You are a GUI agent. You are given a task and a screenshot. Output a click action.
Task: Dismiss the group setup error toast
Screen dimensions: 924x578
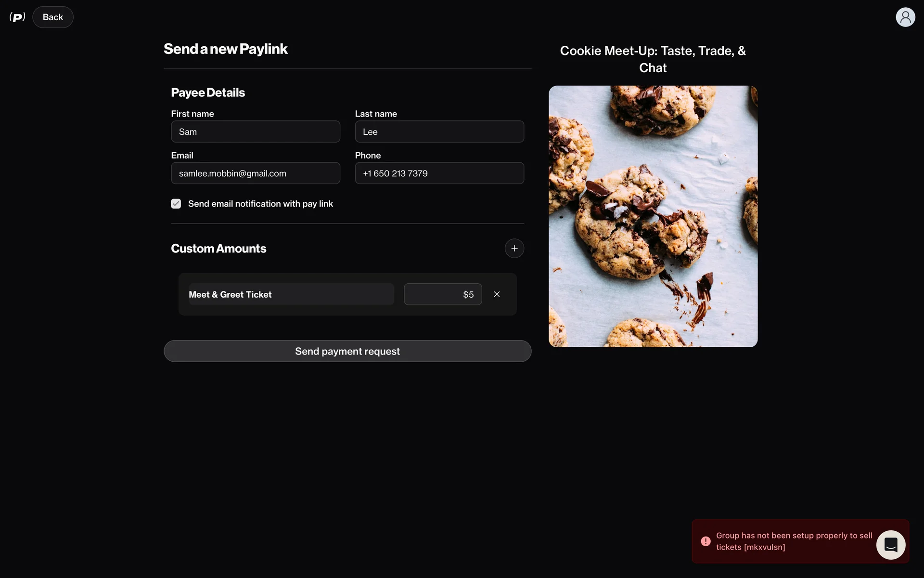[789, 541]
